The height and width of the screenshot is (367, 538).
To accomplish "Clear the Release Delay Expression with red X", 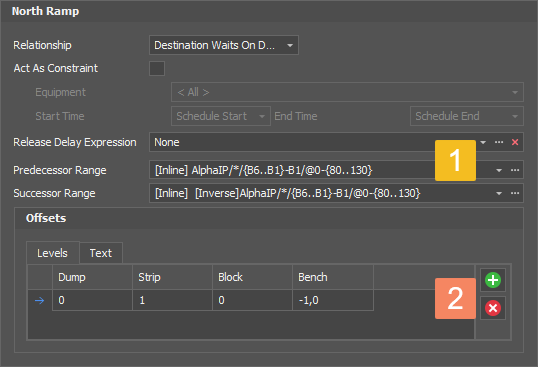I will pyautogui.click(x=515, y=142).
